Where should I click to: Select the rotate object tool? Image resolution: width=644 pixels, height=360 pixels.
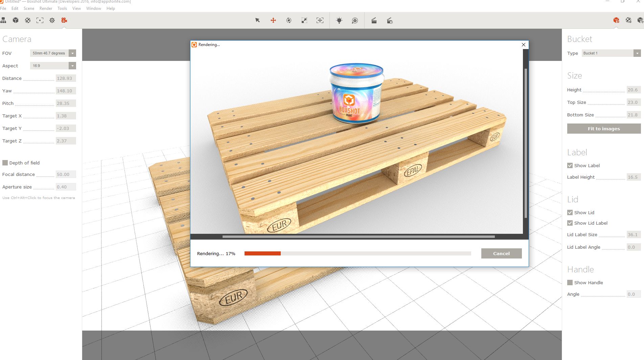pyautogui.click(x=289, y=20)
